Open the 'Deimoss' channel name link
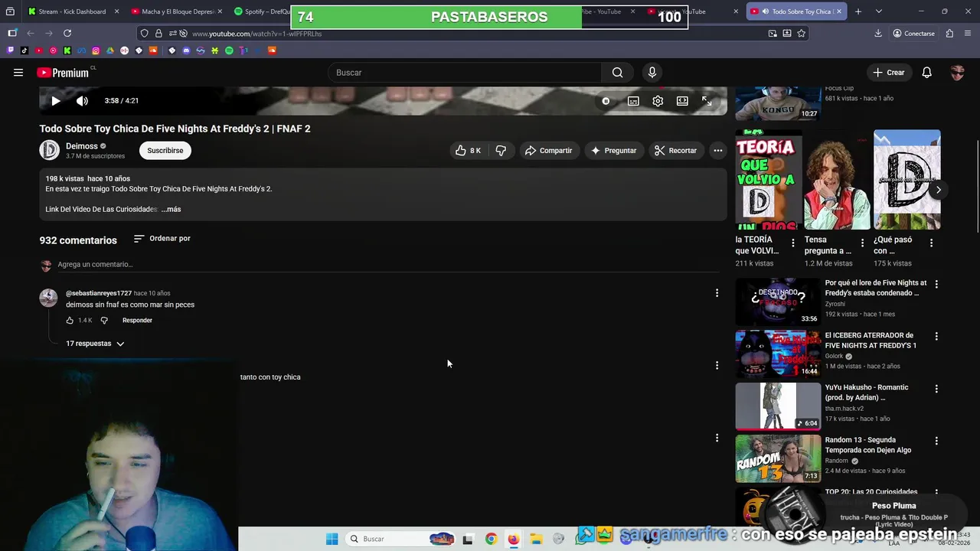Image resolution: width=980 pixels, height=551 pixels. (x=81, y=146)
